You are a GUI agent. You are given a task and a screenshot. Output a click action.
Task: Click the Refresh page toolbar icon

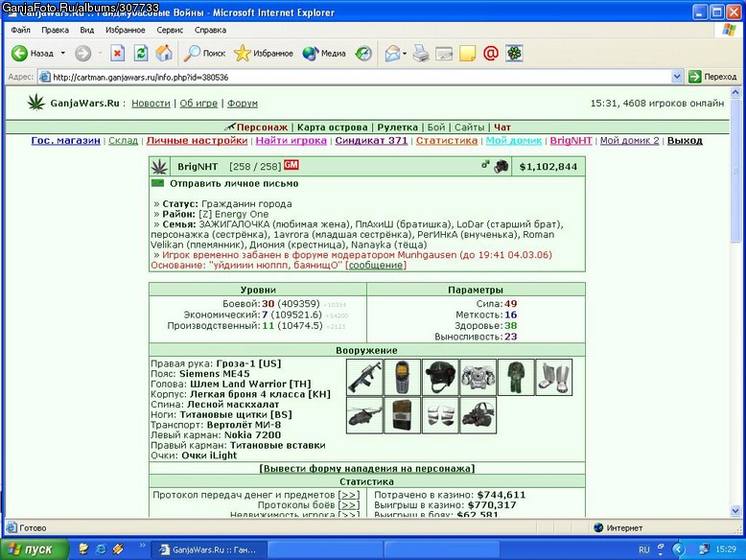coord(141,53)
